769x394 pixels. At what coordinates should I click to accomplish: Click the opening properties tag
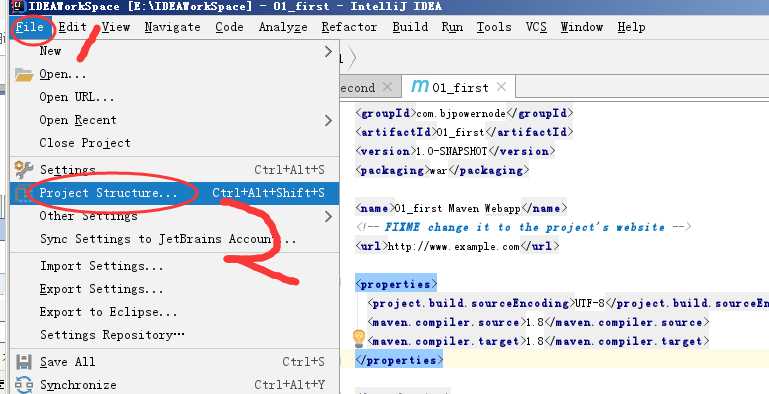pos(396,284)
